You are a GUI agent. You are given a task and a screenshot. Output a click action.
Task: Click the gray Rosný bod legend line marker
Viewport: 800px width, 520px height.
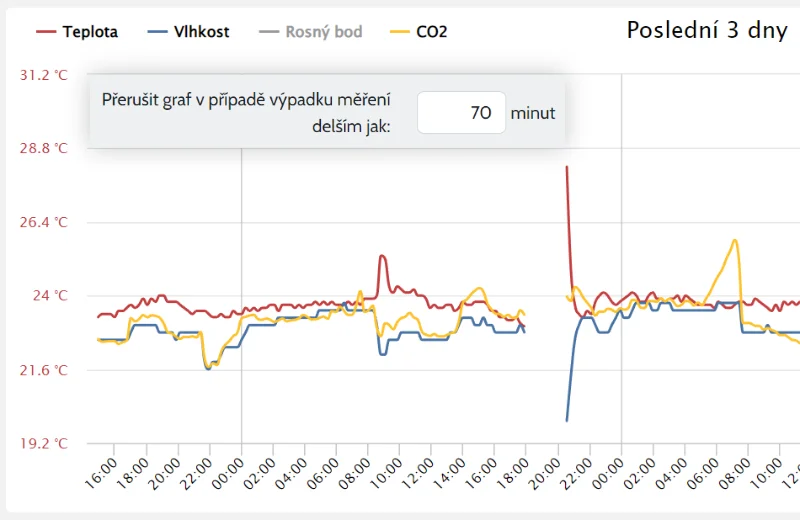click(x=269, y=32)
